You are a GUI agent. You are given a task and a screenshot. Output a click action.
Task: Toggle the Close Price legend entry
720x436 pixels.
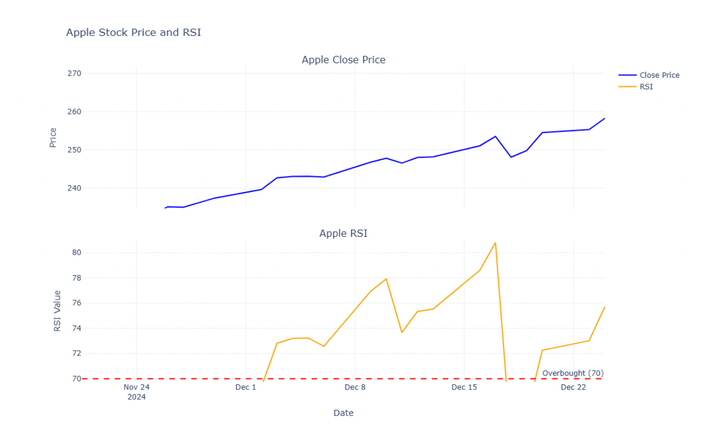[x=659, y=75]
